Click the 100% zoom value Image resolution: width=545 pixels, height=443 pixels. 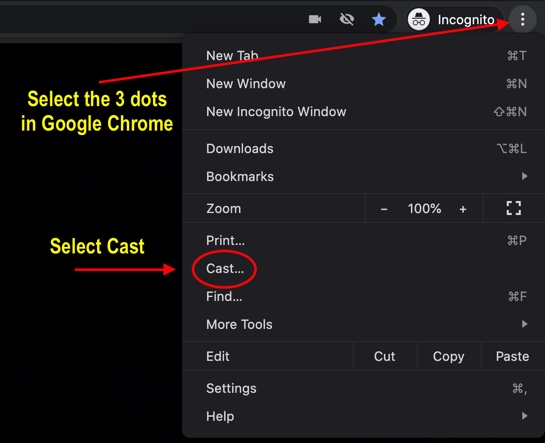(x=424, y=208)
